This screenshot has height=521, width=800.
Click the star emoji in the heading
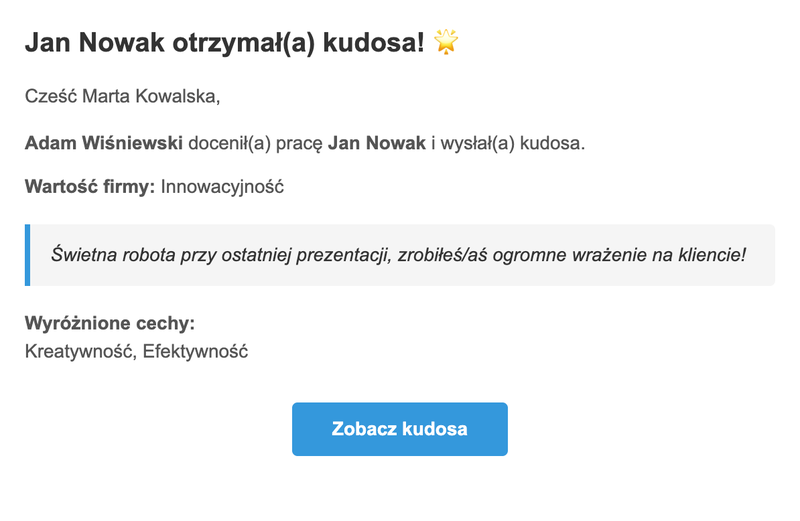(x=446, y=42)
